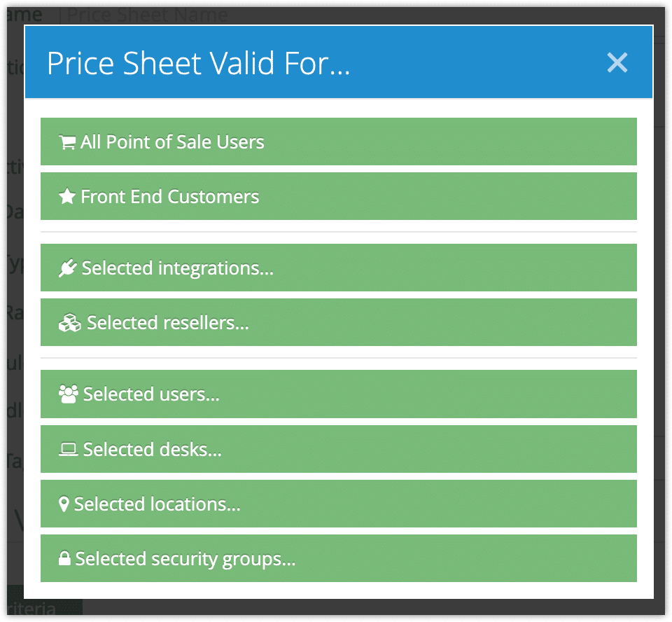This screenshot has height=622, width=672.
Task: Click the star icon beside Front End Customers
Action: tap(67, 196)
